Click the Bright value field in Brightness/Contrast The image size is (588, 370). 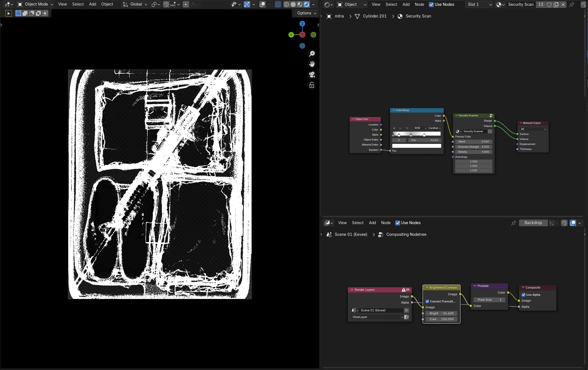[441, 313]
